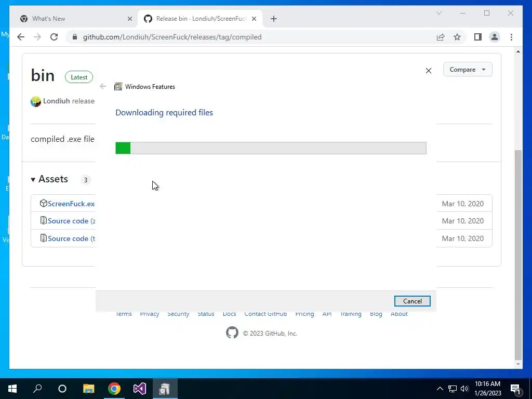Click the ScreenFuck.exe date Mar 10, 2020
The height and width of the screenshot is (399, 532).
point(463,204)
